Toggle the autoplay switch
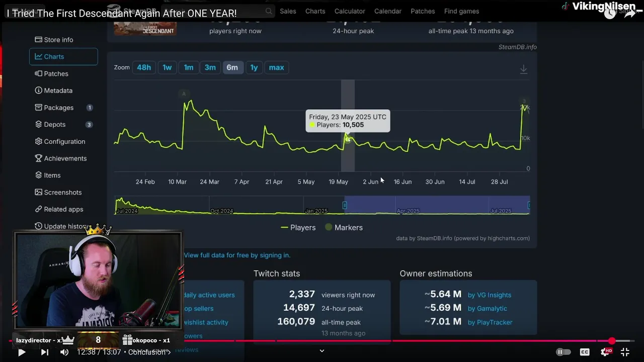The image size is (644, 362). tap(563, 352)
